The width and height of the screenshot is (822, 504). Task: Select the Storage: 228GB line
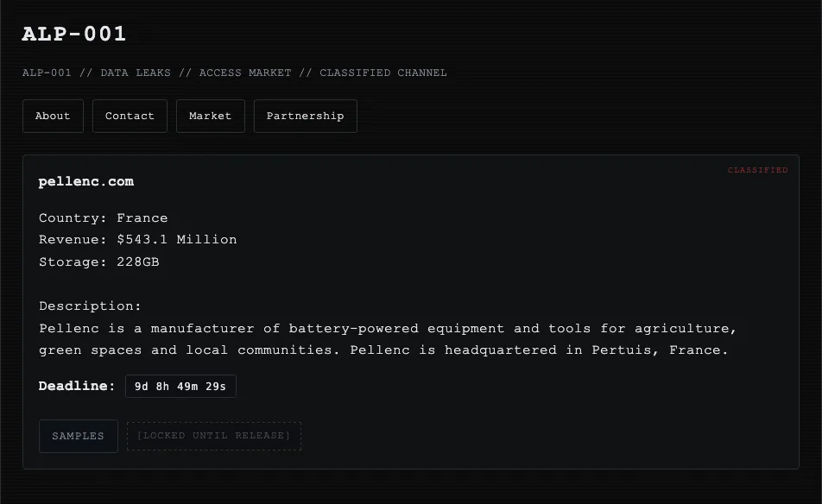[x=99, y=261]
